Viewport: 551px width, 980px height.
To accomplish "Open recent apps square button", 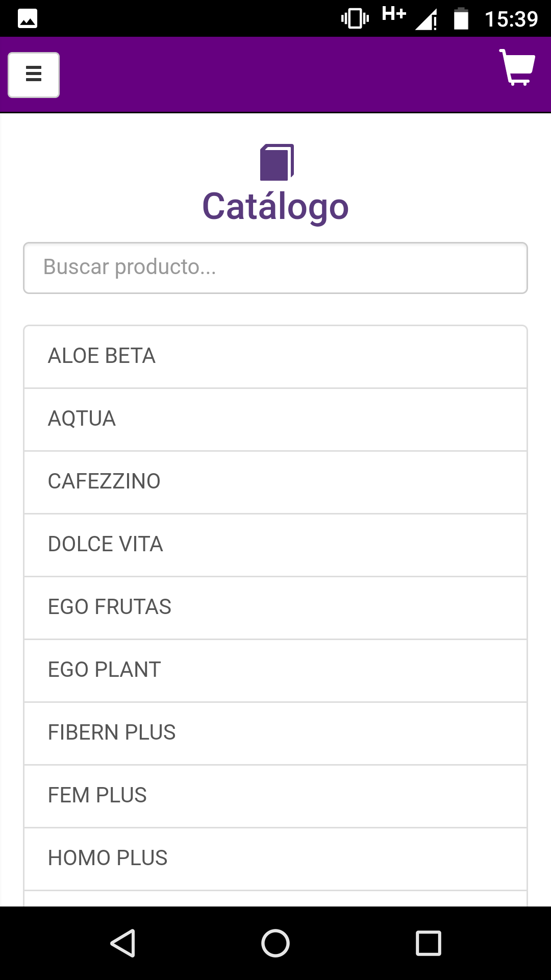I will pyautogui.click(x=429, y=943).
